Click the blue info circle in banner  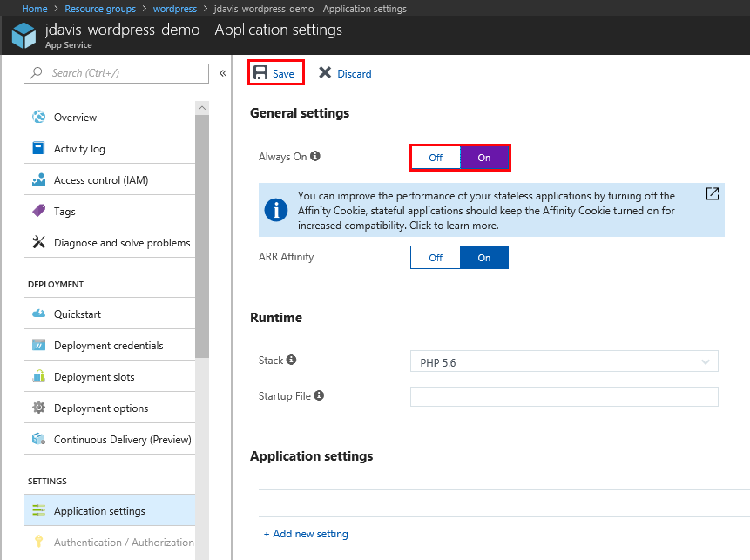[x=276, y=210]
